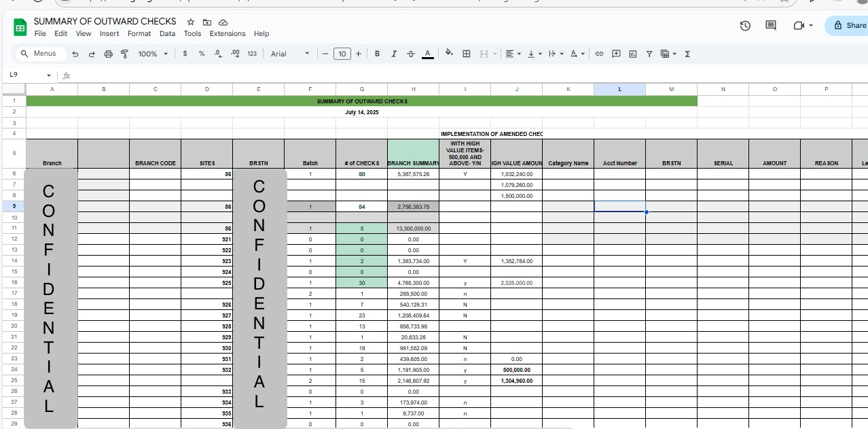The width and height of the screenshot is (868, 429).
Task: Click the Menus search box
Action: 40,54
